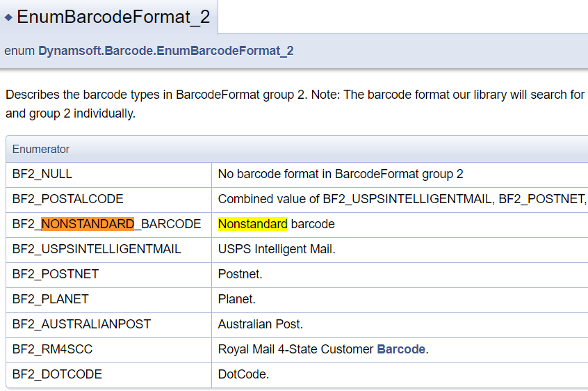Open the Dynamsoft.Barcode.EnumBarcodeFormat_2 link
This screenshot has height=391, width=588.
click(x=165, y=51)
